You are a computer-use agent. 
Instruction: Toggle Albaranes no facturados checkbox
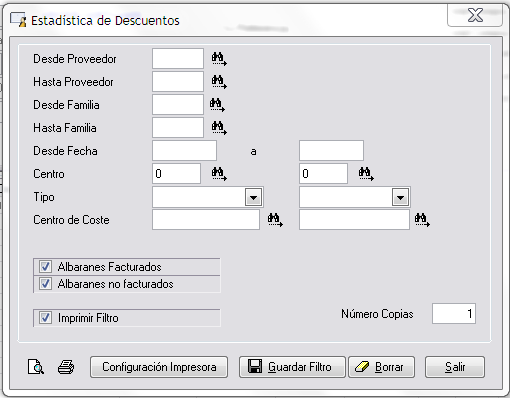click(x=45, y=284)
